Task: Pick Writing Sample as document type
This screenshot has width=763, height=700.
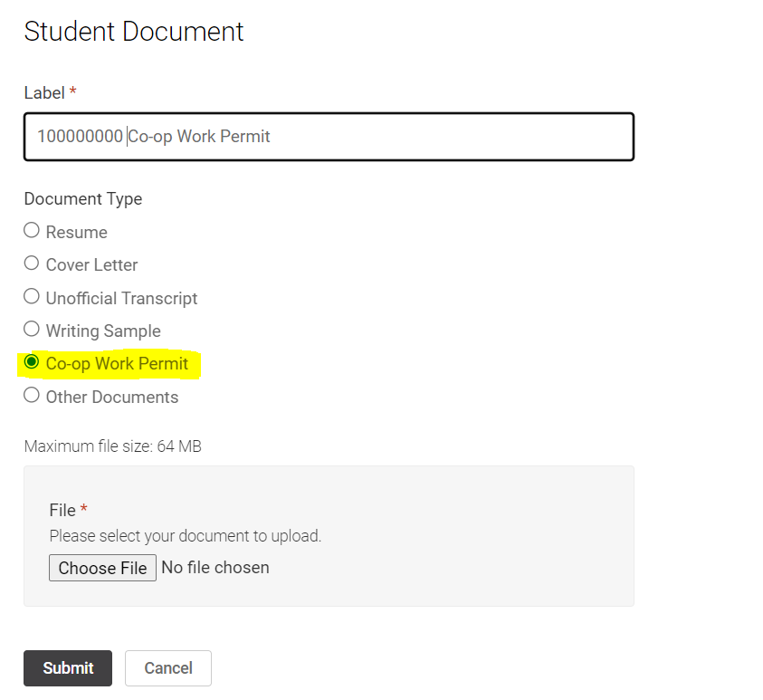Action: [32, 329]
